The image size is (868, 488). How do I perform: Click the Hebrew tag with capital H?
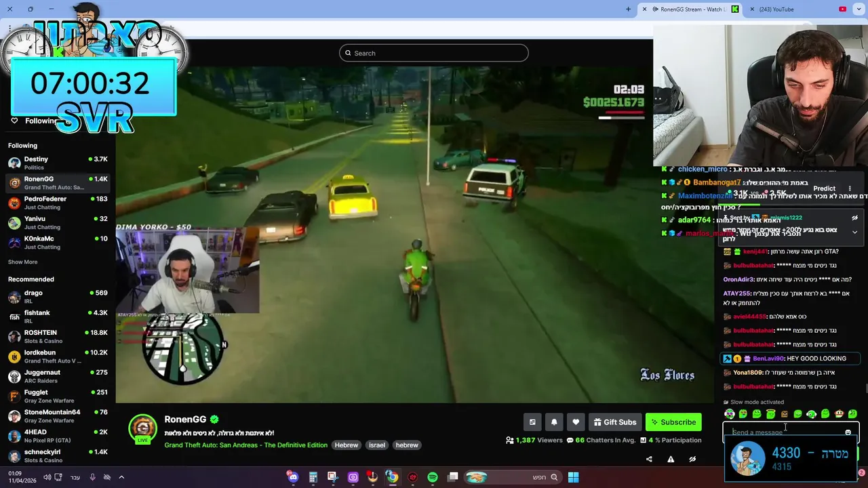coord(347,445)
